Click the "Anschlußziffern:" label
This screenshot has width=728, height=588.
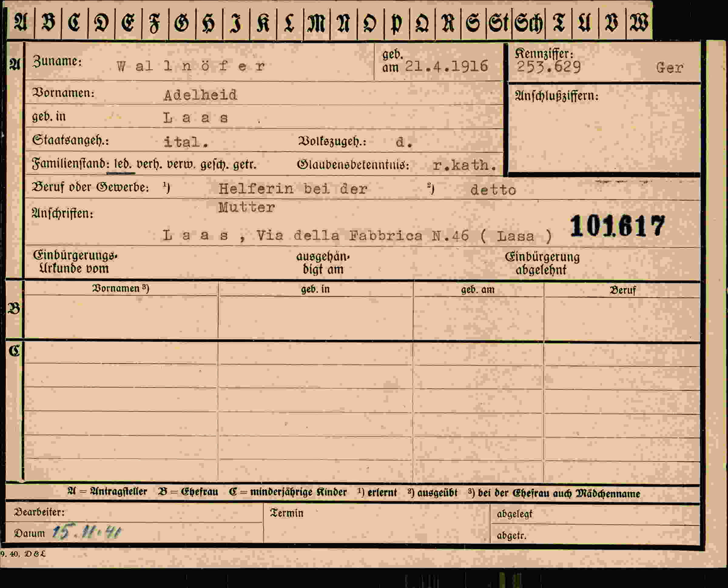pyautogui.click(x=557, y=96)
